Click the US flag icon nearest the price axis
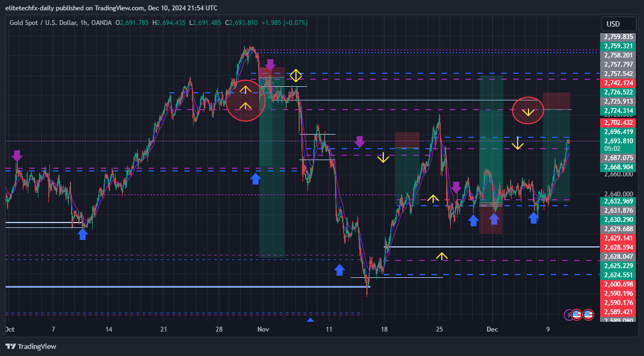The width and height of the screenshot is (644, 356). click(588, 315)
